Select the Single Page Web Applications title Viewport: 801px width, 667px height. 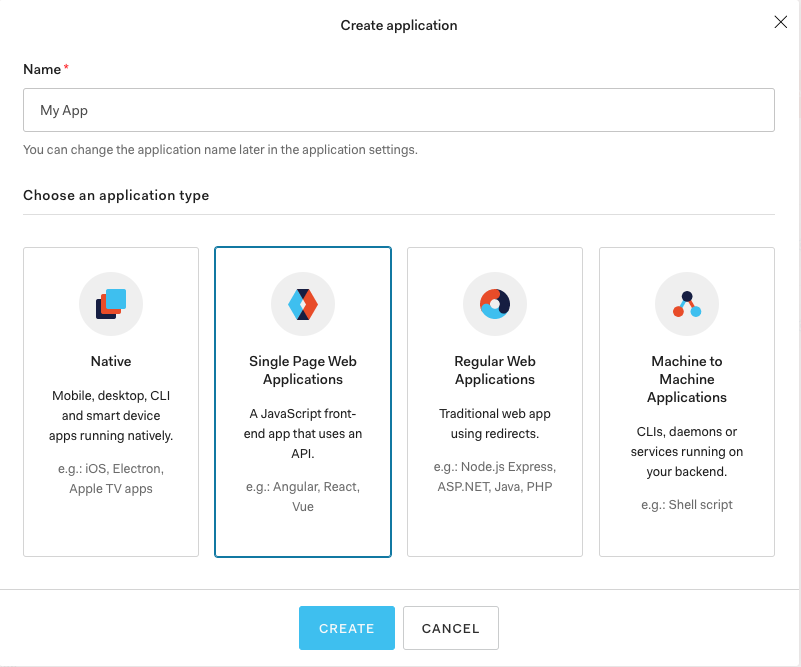click(303, 370)
